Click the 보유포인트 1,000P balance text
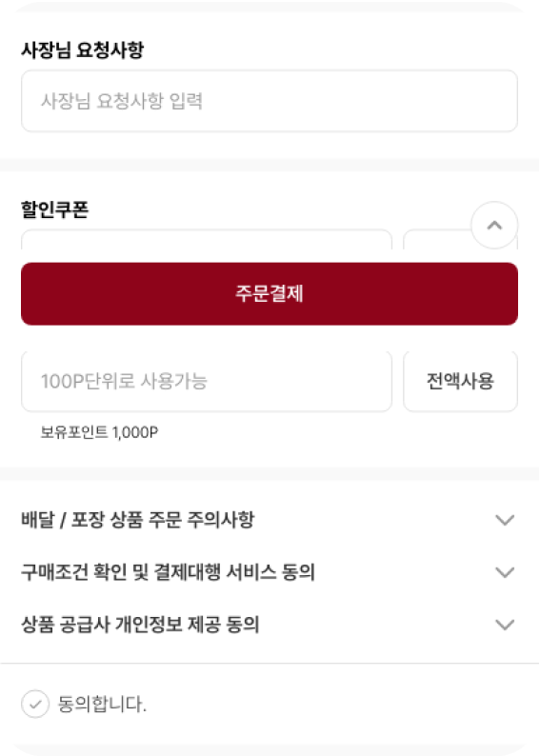Screen dimensions: 540x756 click(99, 432)
